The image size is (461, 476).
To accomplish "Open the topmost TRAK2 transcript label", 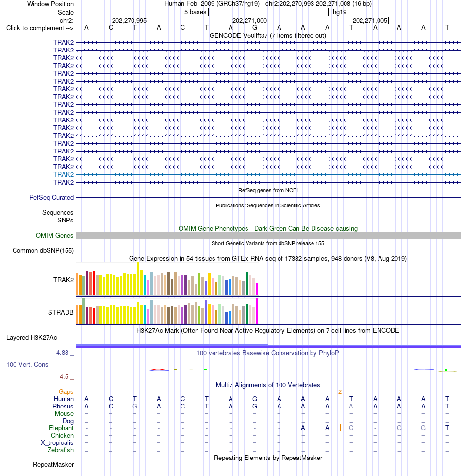I will (x=64, y=43).
